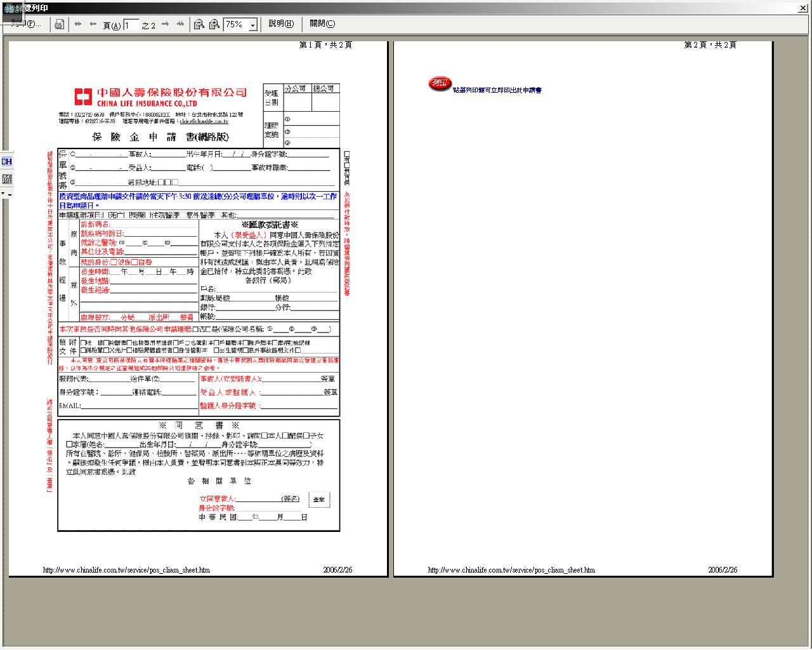Select the 75% zoom percentage box

[x=235, y=25]
